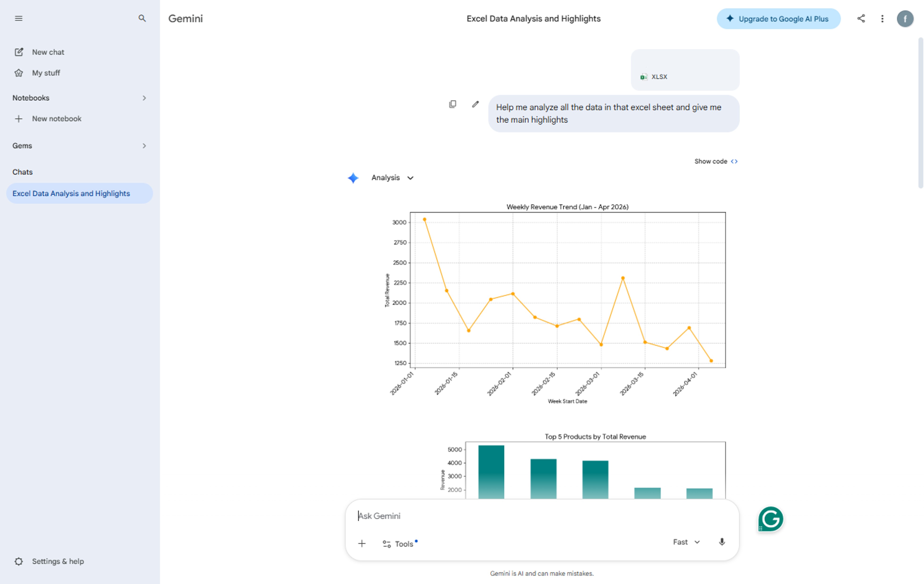Click the New chat compose icon
This screenshot has width=924, height=584.
click(x=19, y=52)
